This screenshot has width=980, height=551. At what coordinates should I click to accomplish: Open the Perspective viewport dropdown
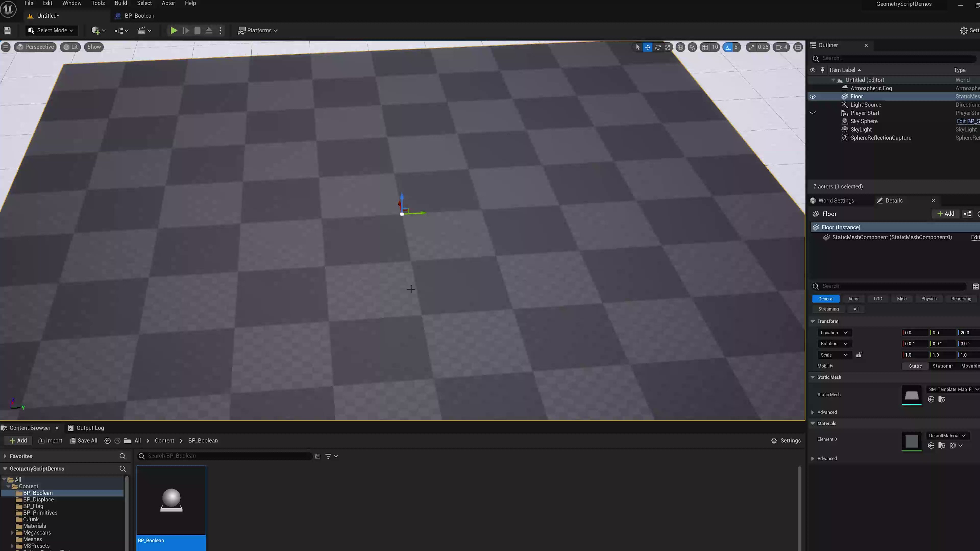click(35, 47)
